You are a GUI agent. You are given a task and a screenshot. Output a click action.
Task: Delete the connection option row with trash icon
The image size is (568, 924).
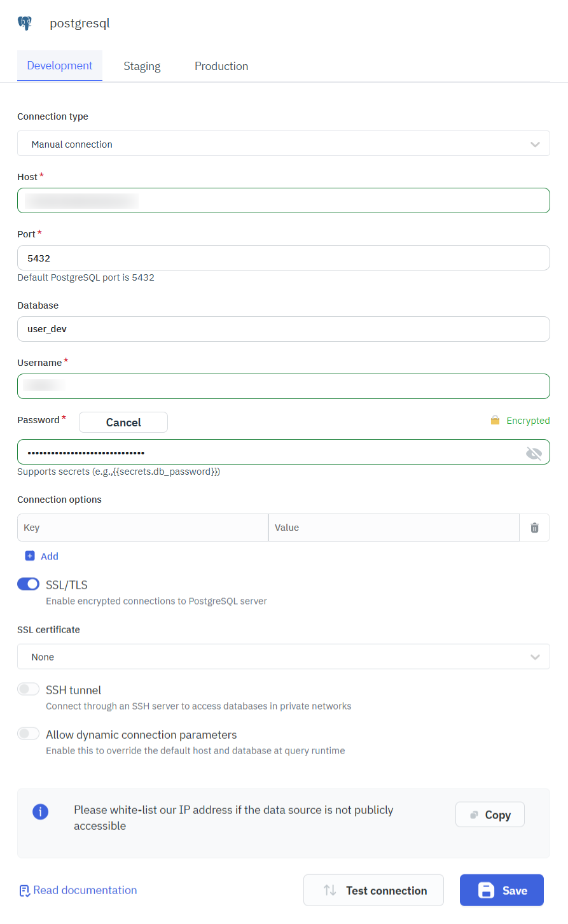(534, 528)
